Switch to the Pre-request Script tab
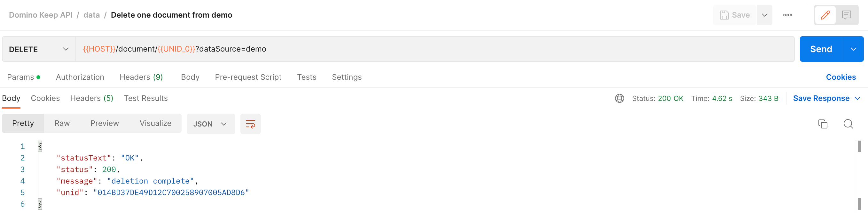 coord(248,77)
